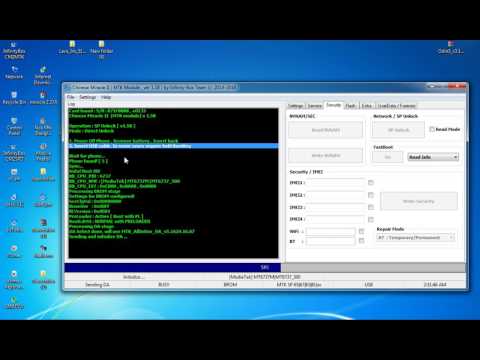The width and height of the screenshot is (480, 360).
Task: Switch to the Flash tab
Action: [351, 106]
